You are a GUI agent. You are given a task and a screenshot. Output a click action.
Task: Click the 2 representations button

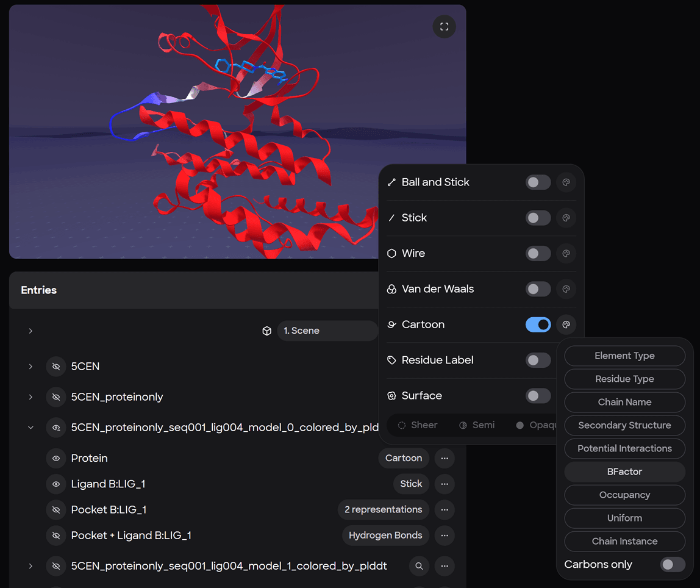tap(383, 509)
